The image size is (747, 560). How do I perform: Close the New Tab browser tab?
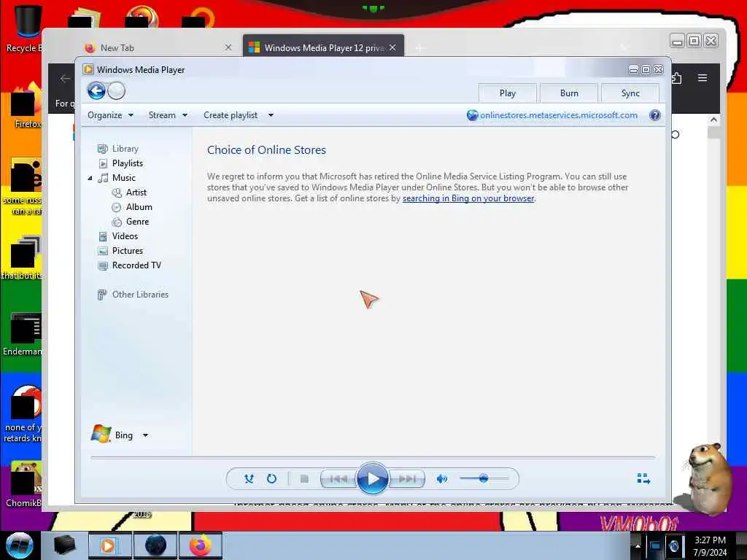point(228,47)
